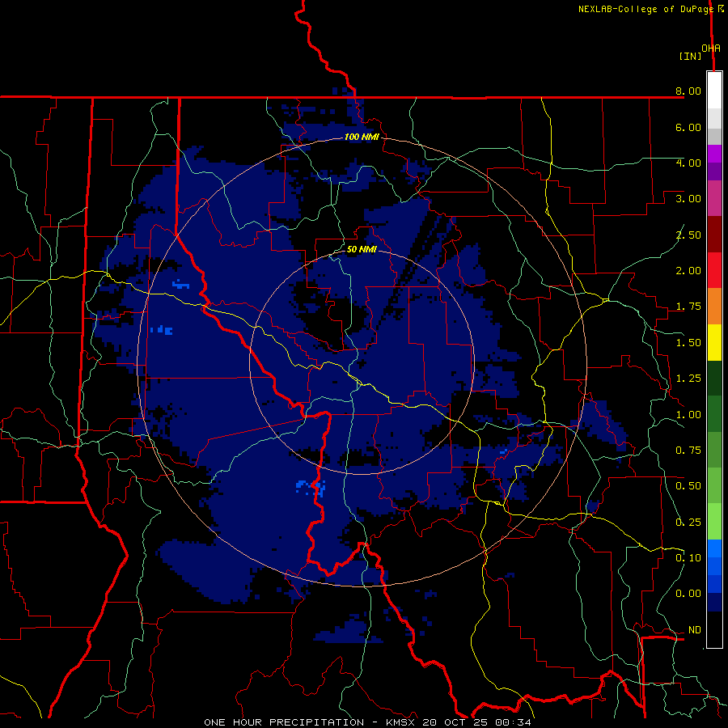Click the 8.00 legend value
Screen dimensions: 728x728
pyautogui.click(x=688, y=91)
